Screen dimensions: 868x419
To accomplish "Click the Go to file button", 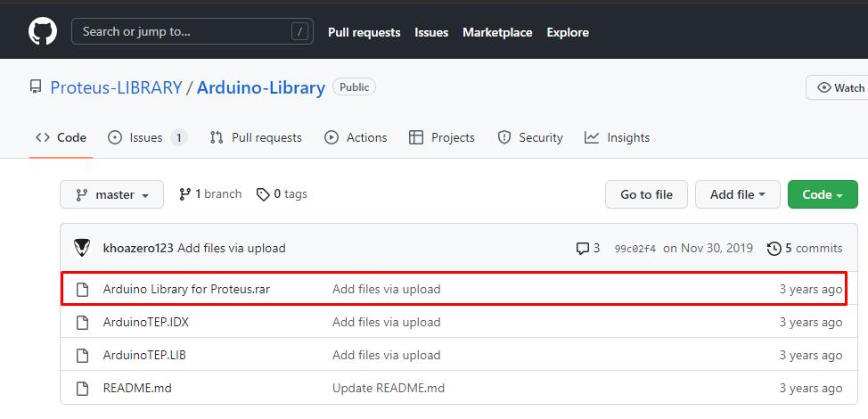I will 647,195.
